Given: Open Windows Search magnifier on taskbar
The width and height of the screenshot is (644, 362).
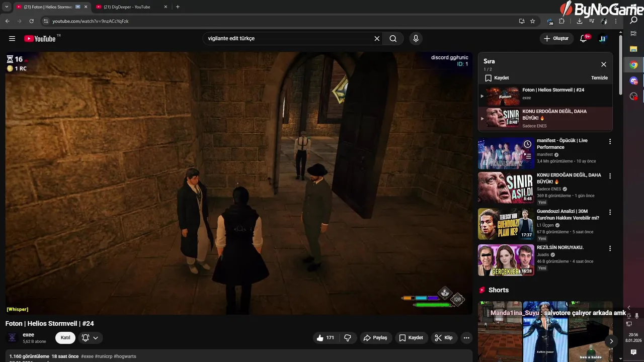Looking at the screenshot, I should [x=633, y=21].
